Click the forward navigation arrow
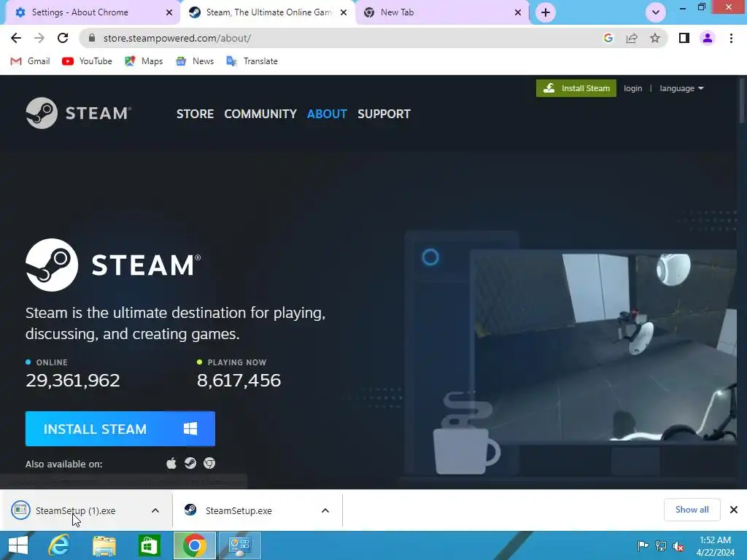747x560 pixels. tap(39, 38)
